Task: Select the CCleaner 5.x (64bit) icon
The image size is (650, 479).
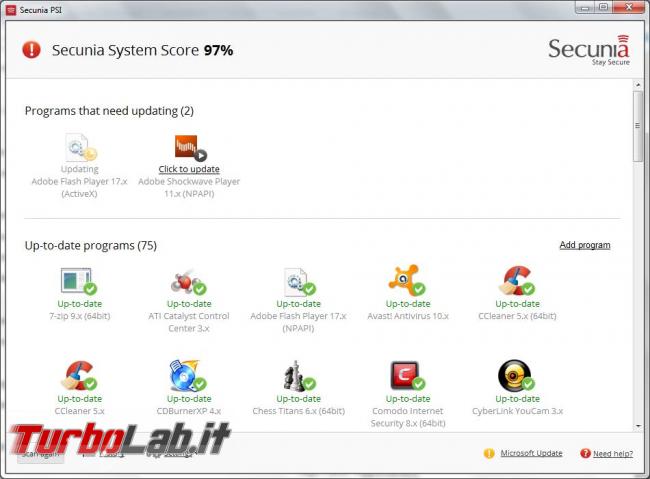Action: tap(517, 280)
